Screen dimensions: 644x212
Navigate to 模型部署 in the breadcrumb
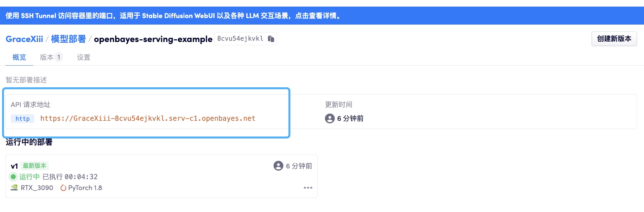[68, 39]
